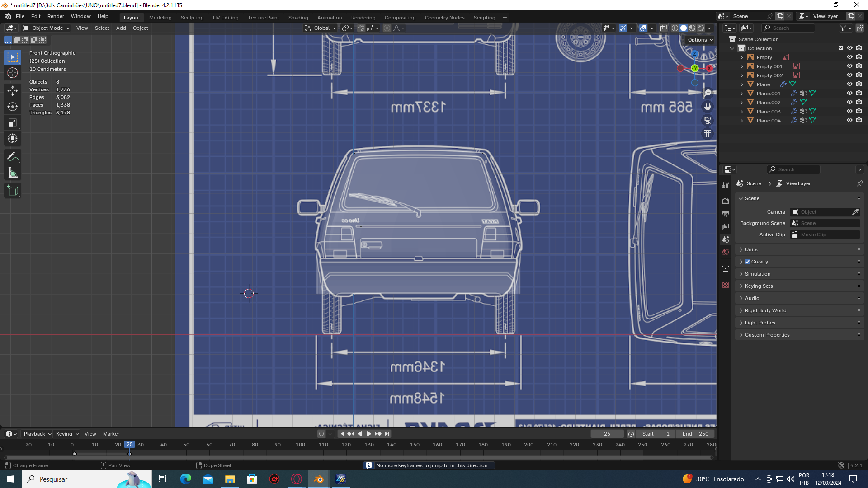Open World properties tab icon

click(x=726, y=252)
